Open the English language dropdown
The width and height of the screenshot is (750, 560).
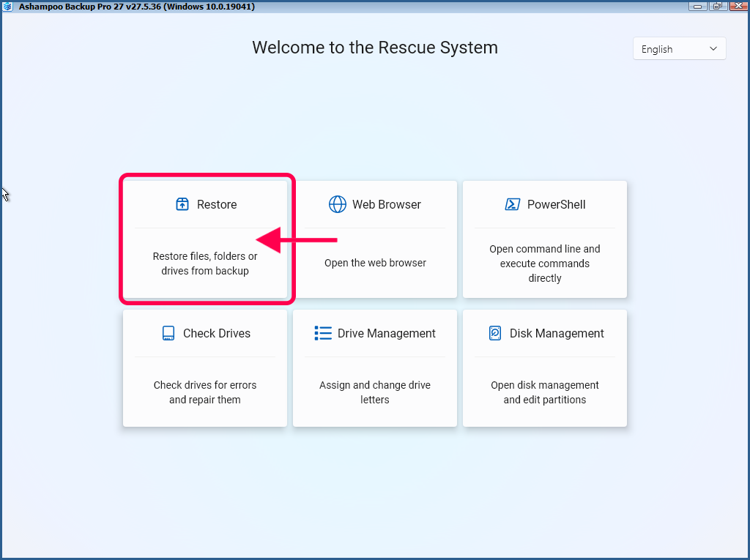point(679,49)
